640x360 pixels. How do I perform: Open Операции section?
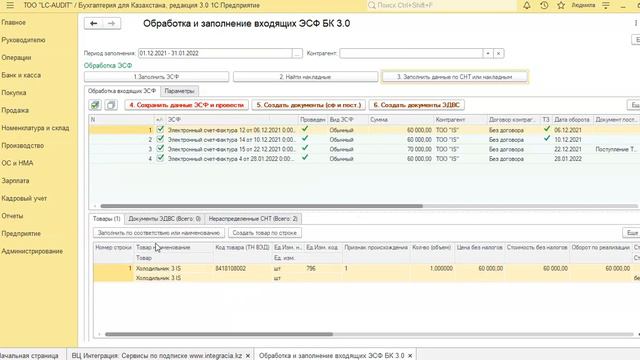click(16, 58)
